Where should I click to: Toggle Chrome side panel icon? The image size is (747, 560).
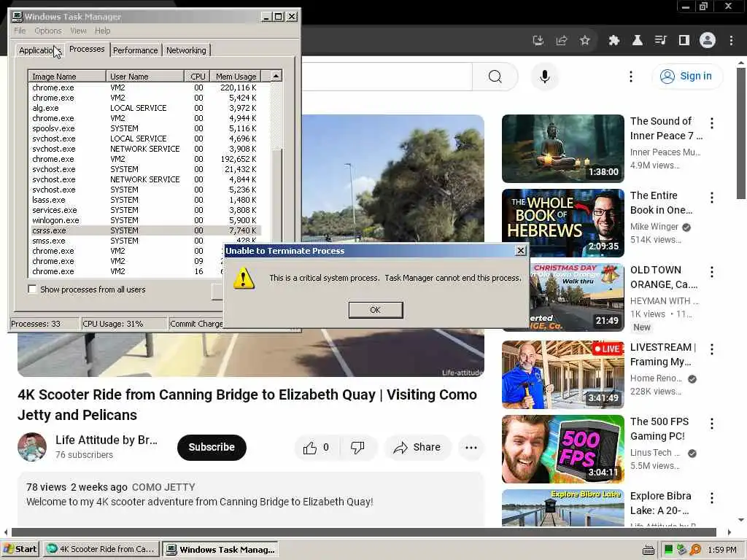(684, 41)
